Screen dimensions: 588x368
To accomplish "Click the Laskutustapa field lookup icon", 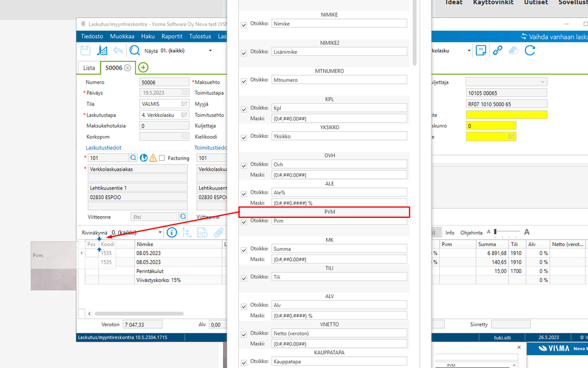I will [x=184, y=115].
